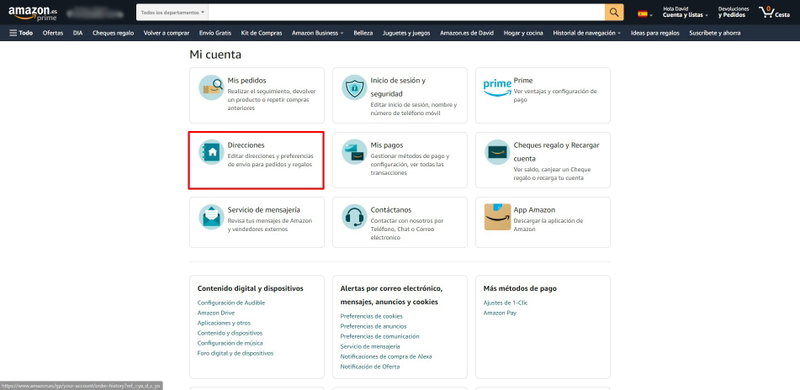Open Kit de Compras nav item
The height and width of the screenshot is (390, 800).
[x=261, y=33]
